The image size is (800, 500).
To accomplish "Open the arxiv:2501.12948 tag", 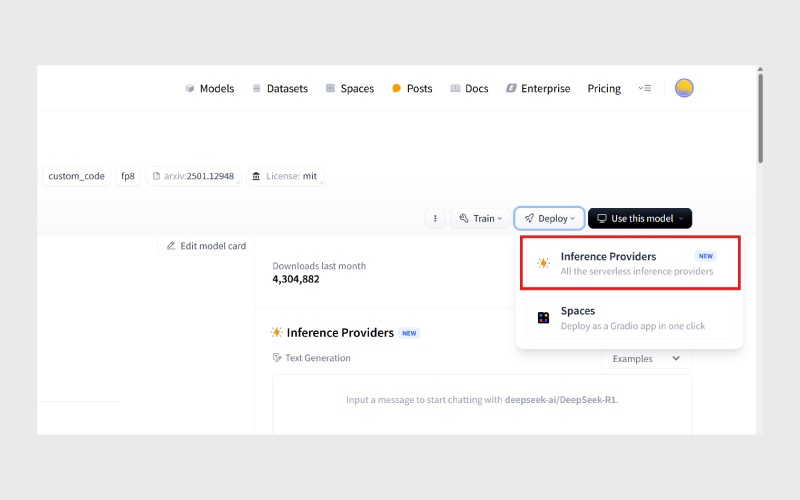I will pyautogui.click(x=193, y=176).
